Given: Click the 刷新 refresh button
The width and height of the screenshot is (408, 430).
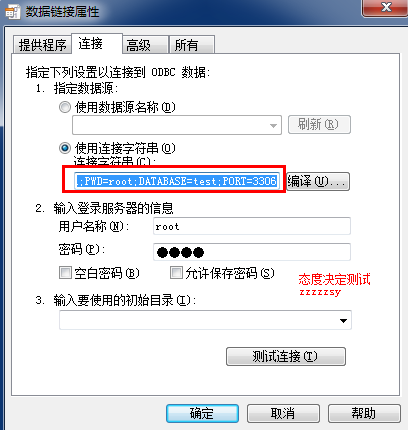Looking at the screenshot, I should coord(319,125).
